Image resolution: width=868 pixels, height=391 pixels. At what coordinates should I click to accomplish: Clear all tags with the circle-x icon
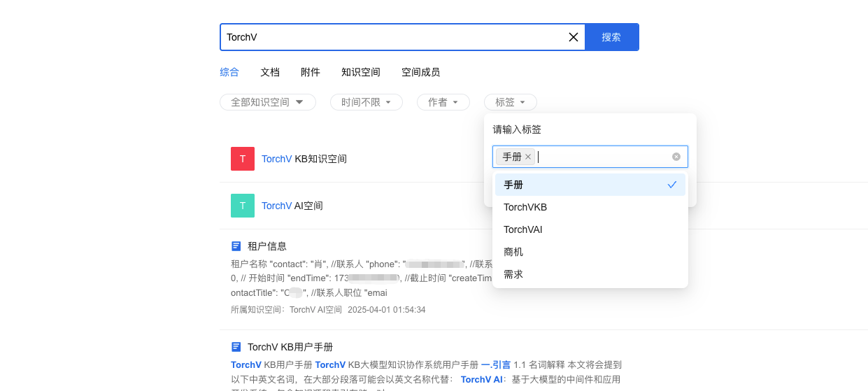click(676, 157)
